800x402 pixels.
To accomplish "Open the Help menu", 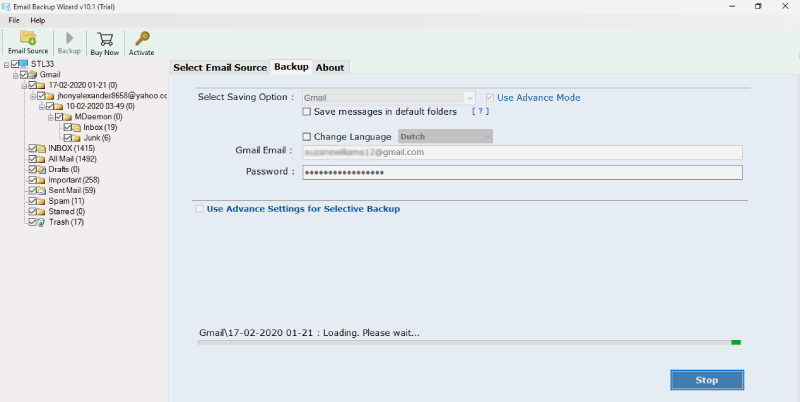I will pos(38,20).
